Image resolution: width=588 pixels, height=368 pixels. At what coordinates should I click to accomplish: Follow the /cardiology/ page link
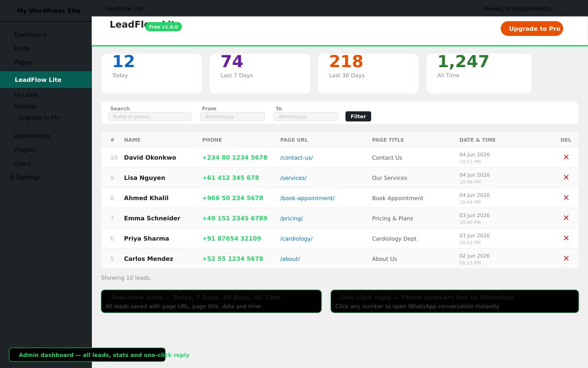pyautogui.click(x=296, y=239)
